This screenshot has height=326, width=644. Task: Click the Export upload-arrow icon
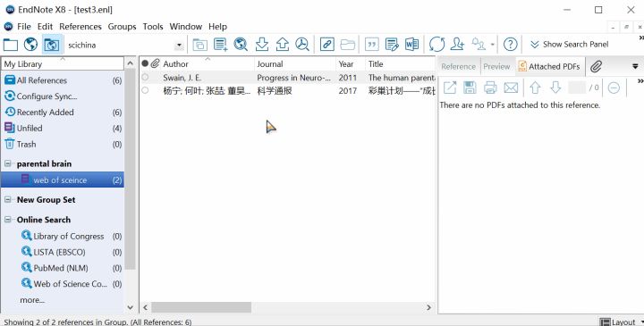point(282,45)
